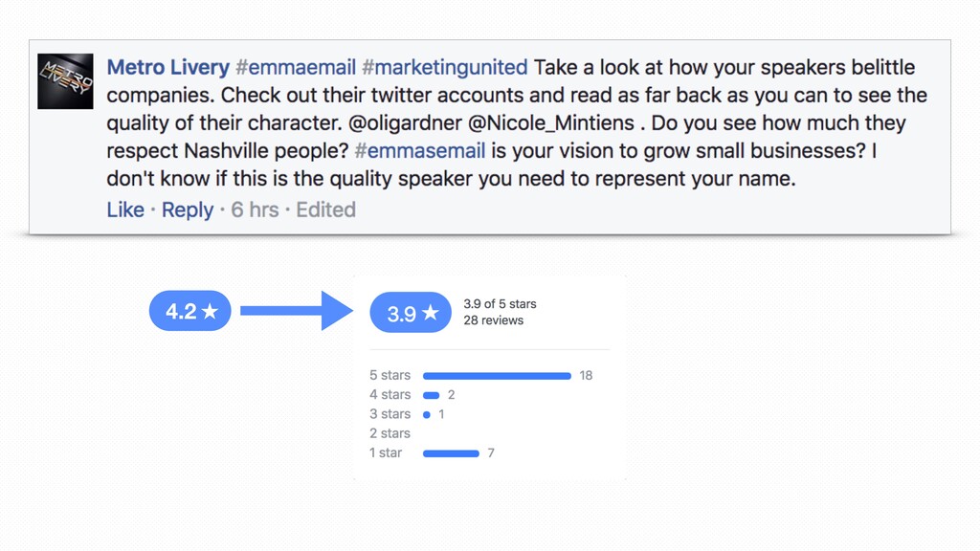
Task: Open the #emmasemail hashtag link
Action: pos(420,150)
